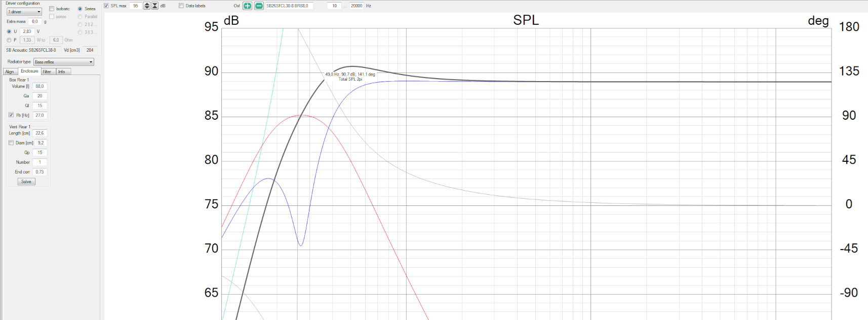Toggle the Fb [Hz] checkbox
Viewport: 868px width, 320px height.
[x=11, y=115]
